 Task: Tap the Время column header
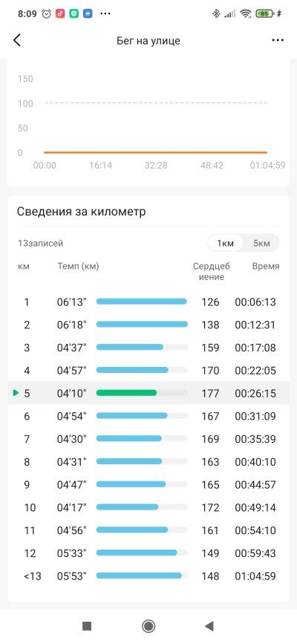point(266,266)
